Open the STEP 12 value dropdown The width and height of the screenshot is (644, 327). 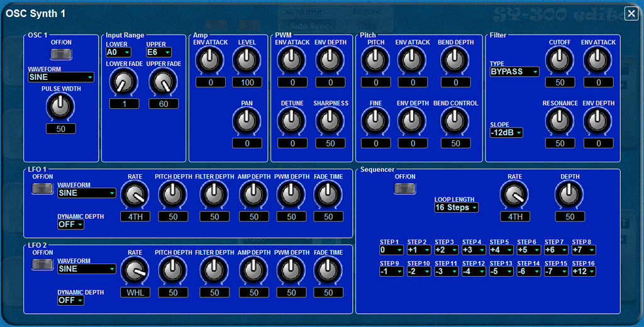[x=474, y=271]
